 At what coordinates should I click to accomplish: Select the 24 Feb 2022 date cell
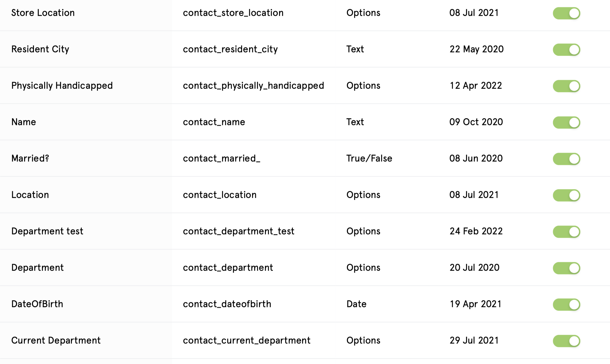(x=476, y=231)
